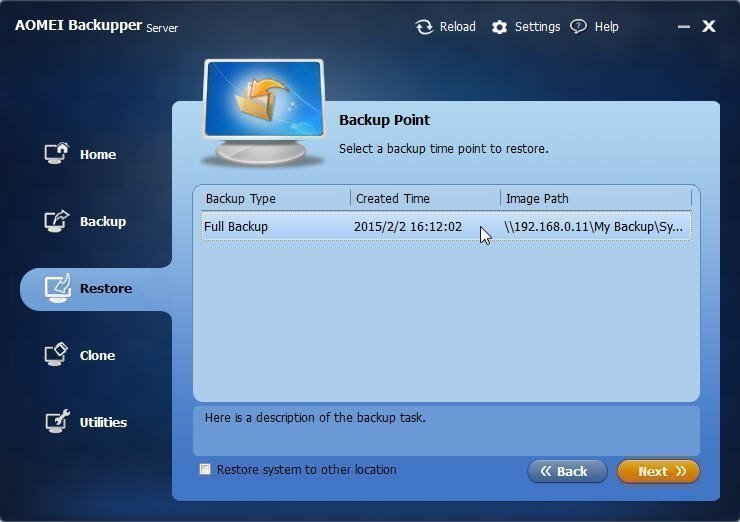The width and height of the screenshot is (740, 522).
Task: Click the Reload circular arrows icon
Action: click(424, 27)
